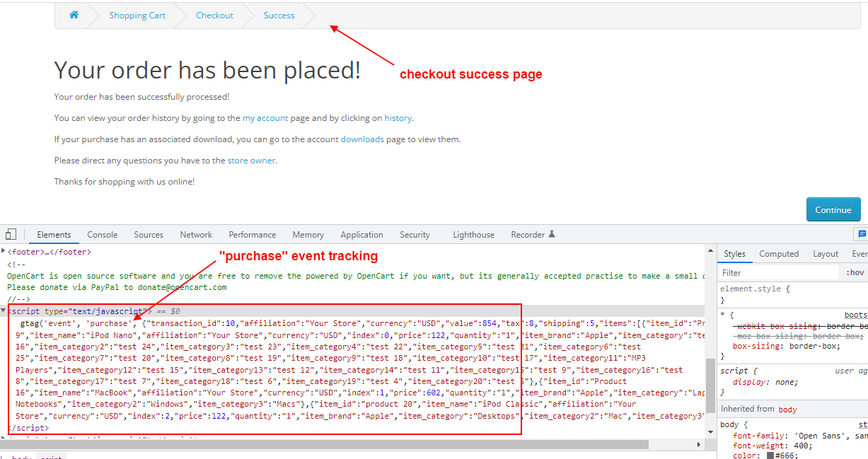This screenshot has height=459, width=868.
Task: Click the DOM tree horizontal scrollbar thumb
Action: 324,444
